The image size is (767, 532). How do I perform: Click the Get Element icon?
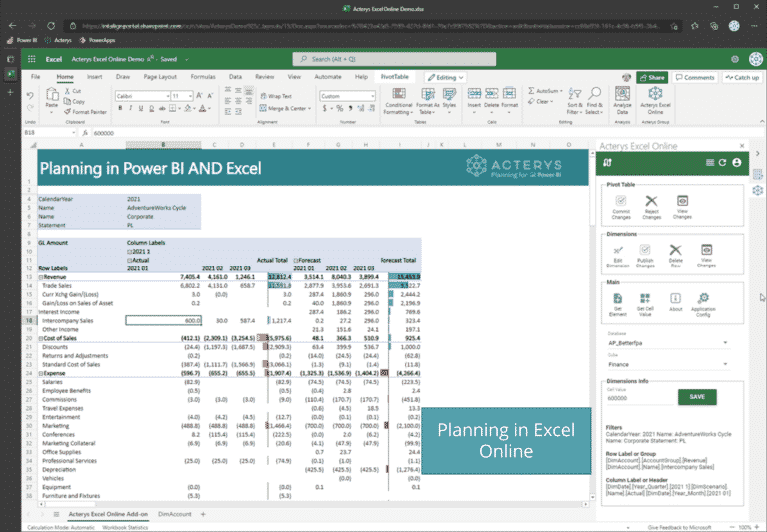pyautogui.click(x=618, y=300)
